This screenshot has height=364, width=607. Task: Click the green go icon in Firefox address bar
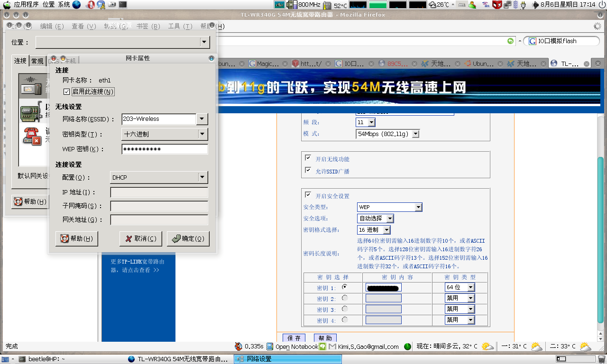pos(510,41)
